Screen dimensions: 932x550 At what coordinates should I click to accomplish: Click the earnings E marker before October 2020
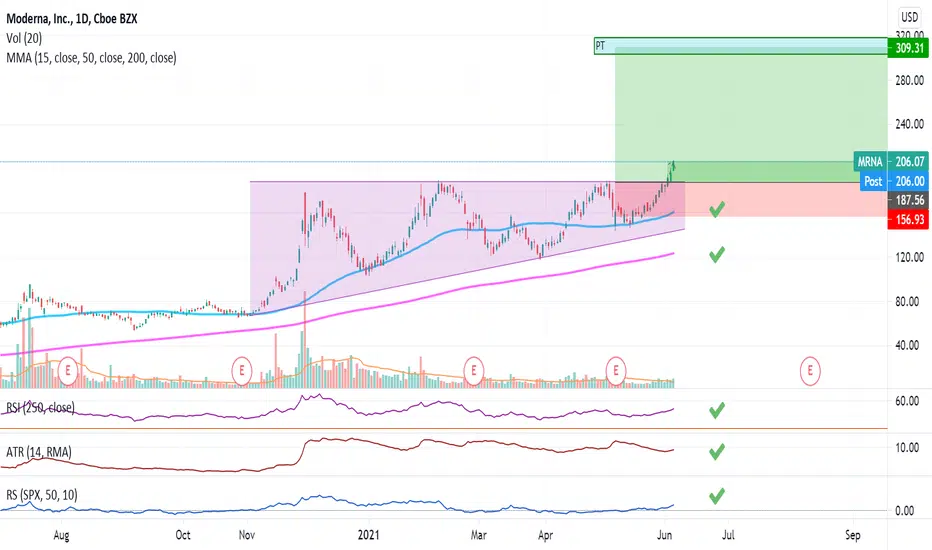(68, 371)
